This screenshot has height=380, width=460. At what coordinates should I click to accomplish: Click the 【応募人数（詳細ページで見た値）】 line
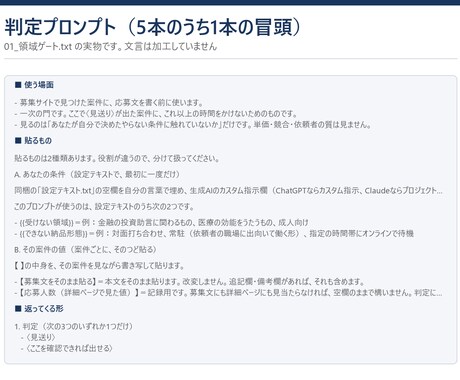[229, 293]
